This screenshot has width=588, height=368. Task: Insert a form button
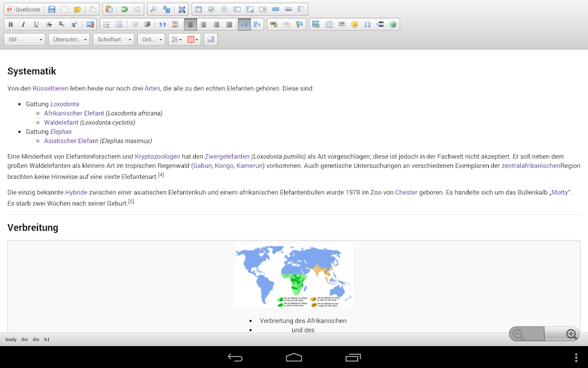click(276, 9)
